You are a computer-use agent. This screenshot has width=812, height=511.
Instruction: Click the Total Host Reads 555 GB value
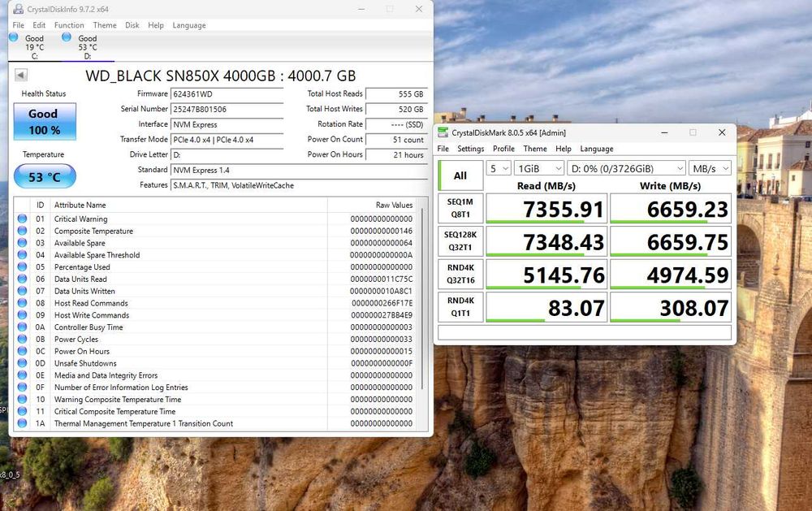[x=396, y=94]
